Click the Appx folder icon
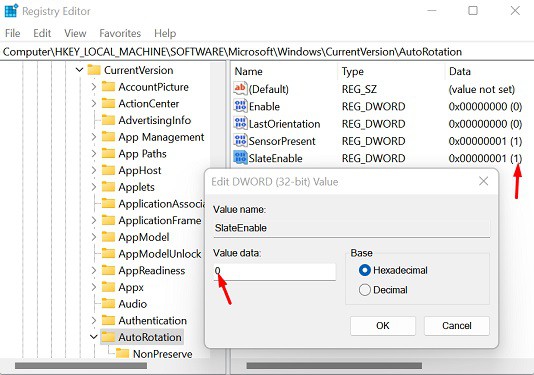 point(108,287)
